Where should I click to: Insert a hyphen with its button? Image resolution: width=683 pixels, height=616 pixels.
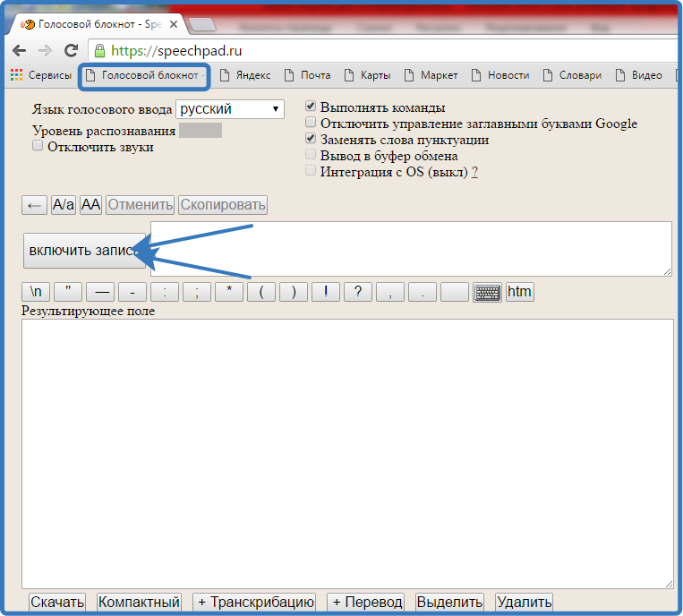pyautogui.click(x=132, y=292)
